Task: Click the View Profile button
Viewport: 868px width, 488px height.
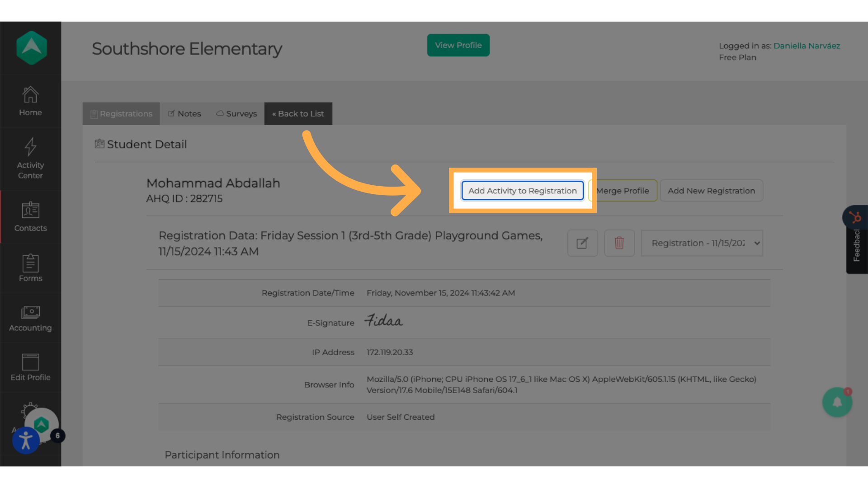Action: pos(458,45)
